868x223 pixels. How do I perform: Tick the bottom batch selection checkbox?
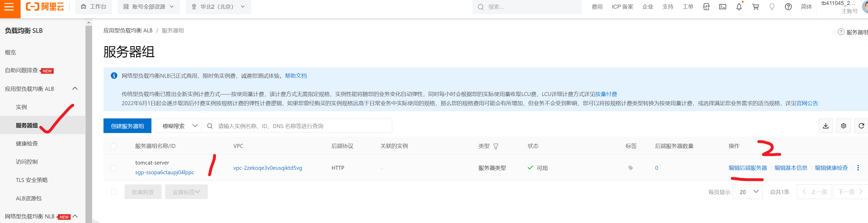(114, 192)
